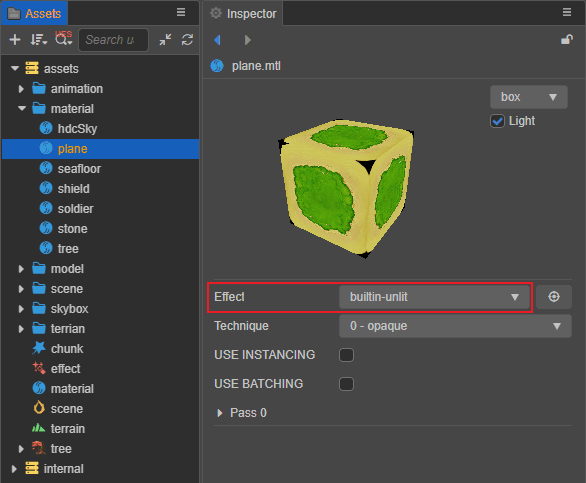Enable the USE INSTANCING checkbox
Viewport: 586px width, 483px height.
346,355
